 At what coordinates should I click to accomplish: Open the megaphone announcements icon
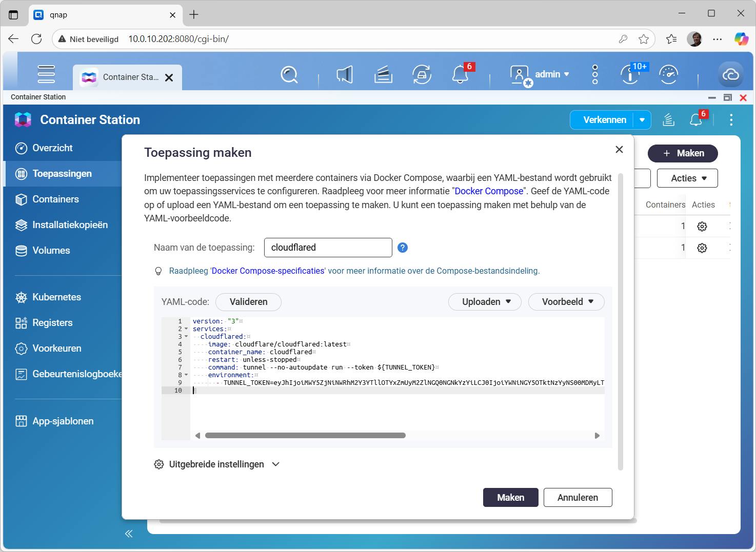(x=345, y=75)
